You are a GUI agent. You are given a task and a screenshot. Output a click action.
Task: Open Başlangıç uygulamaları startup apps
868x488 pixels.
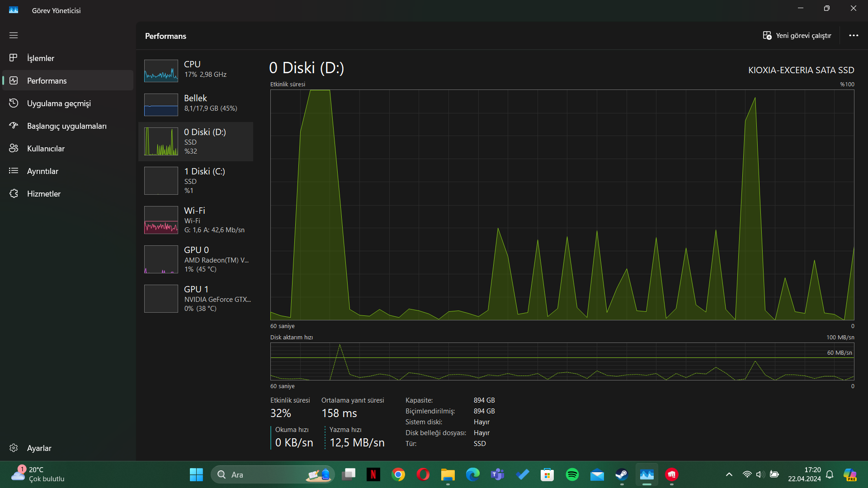tap(66, 126)
